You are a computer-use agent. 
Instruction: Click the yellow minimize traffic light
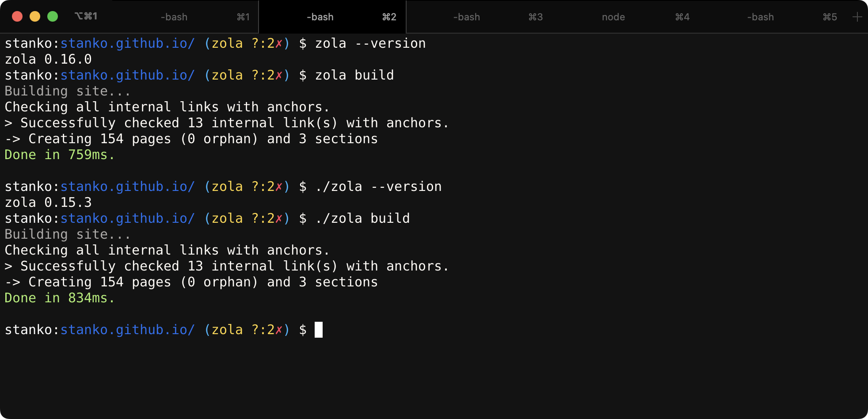(x=34, y=16)
